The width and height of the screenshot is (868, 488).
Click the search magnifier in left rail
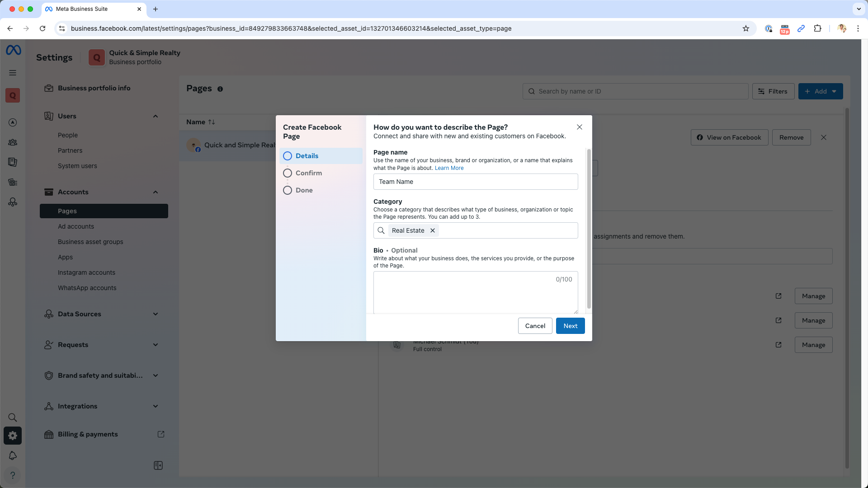coord(13,418)
